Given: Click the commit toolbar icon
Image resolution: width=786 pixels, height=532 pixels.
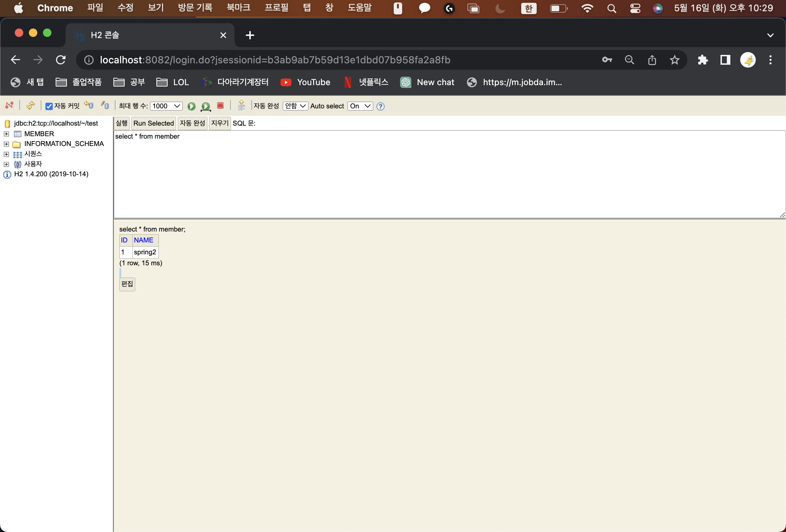Looking at the screenshot, I should 105,106.
